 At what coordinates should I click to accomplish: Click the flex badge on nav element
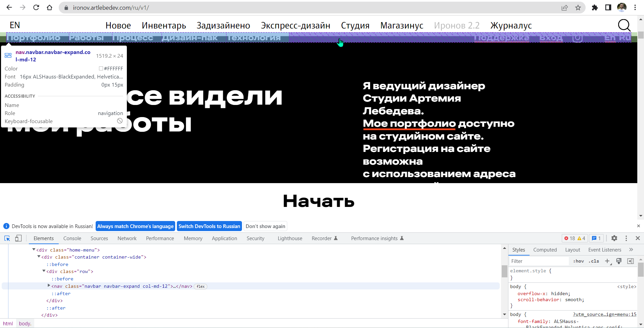201,286
